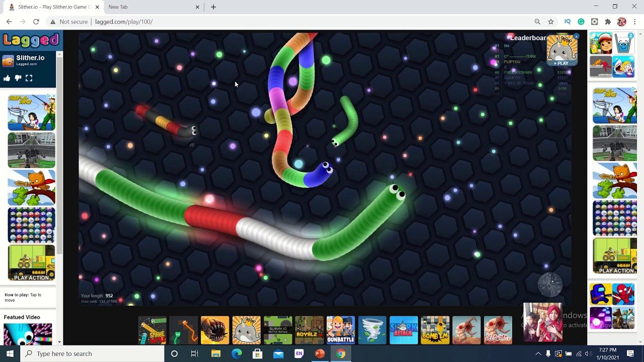
Task: Open a new browser tab with plus
Action: (x=213, y=7)
